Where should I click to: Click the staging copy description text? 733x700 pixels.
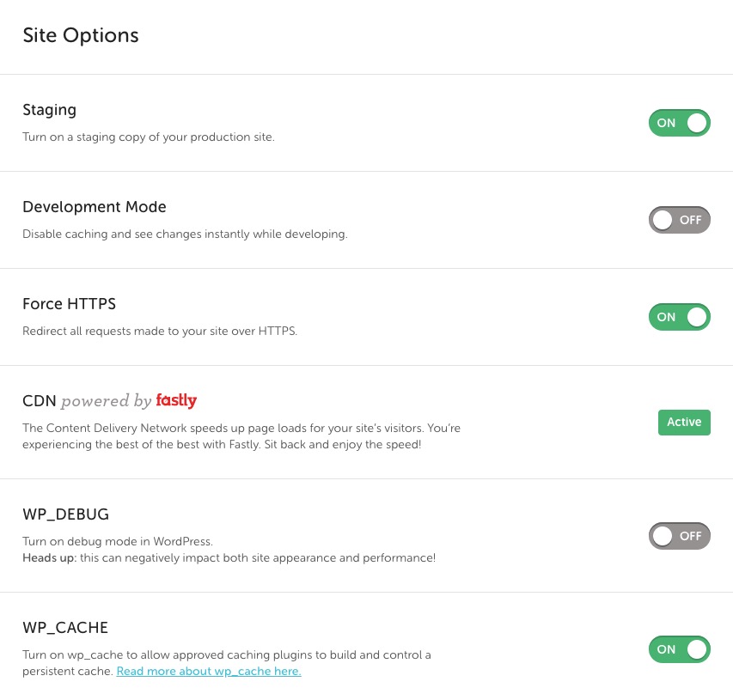[x=148, y=137]
